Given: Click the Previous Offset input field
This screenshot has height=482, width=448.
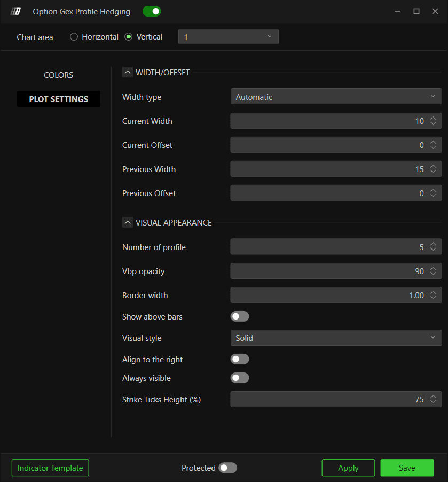Looking at the screenshot, I should click(x=336, y=193).
